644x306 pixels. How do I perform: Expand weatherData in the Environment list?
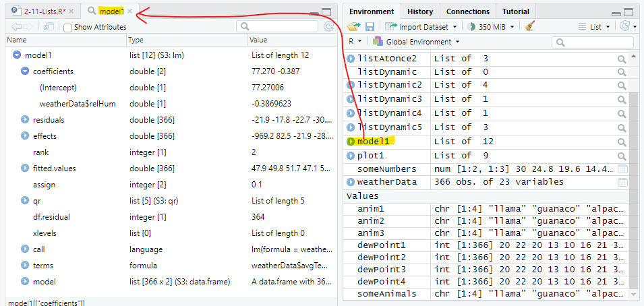[x=351, y=182]
